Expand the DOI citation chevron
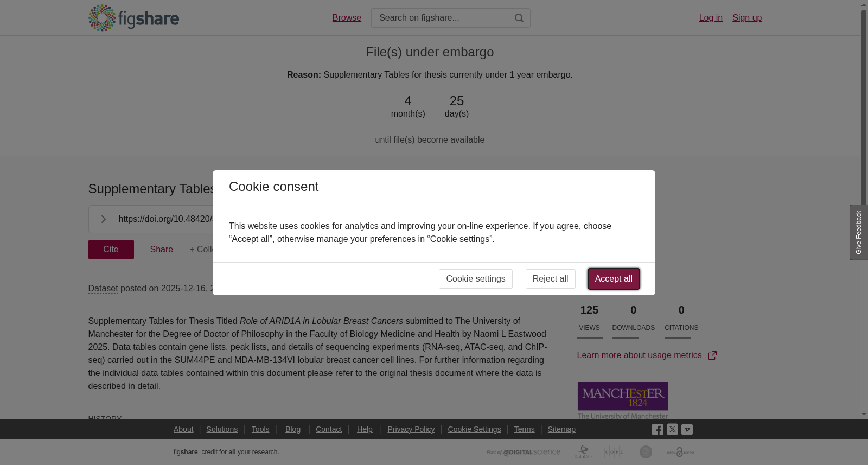 103,219
